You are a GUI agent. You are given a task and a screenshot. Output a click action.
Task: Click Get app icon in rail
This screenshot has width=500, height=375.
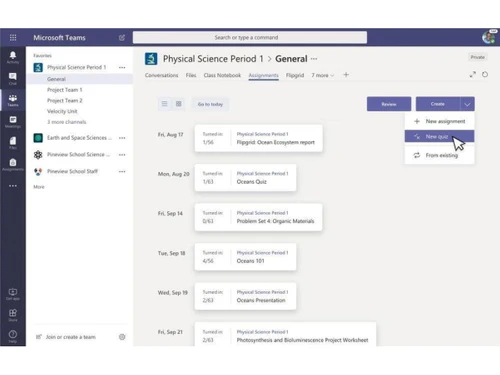(x=13, y=294)
